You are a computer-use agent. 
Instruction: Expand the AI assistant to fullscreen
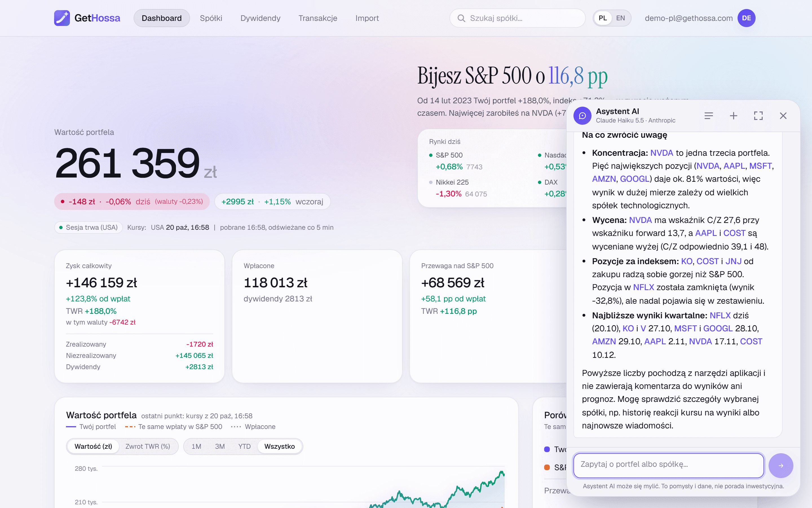coord(758,116)
